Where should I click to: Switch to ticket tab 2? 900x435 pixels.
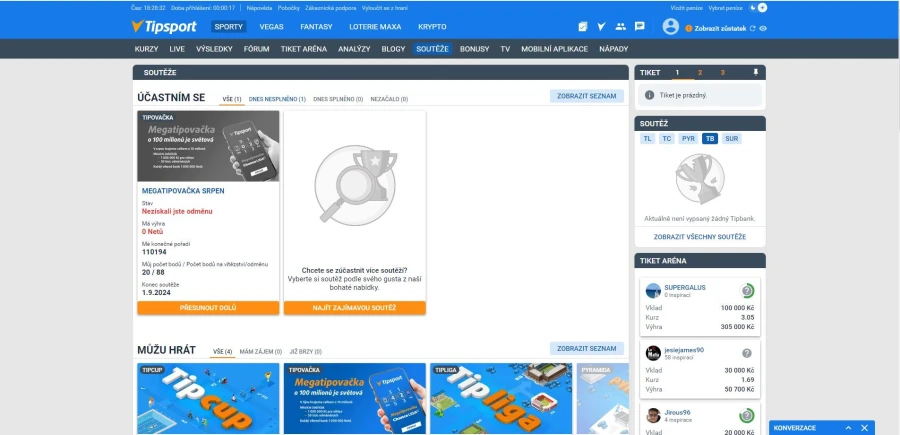(x=700, y=72)
